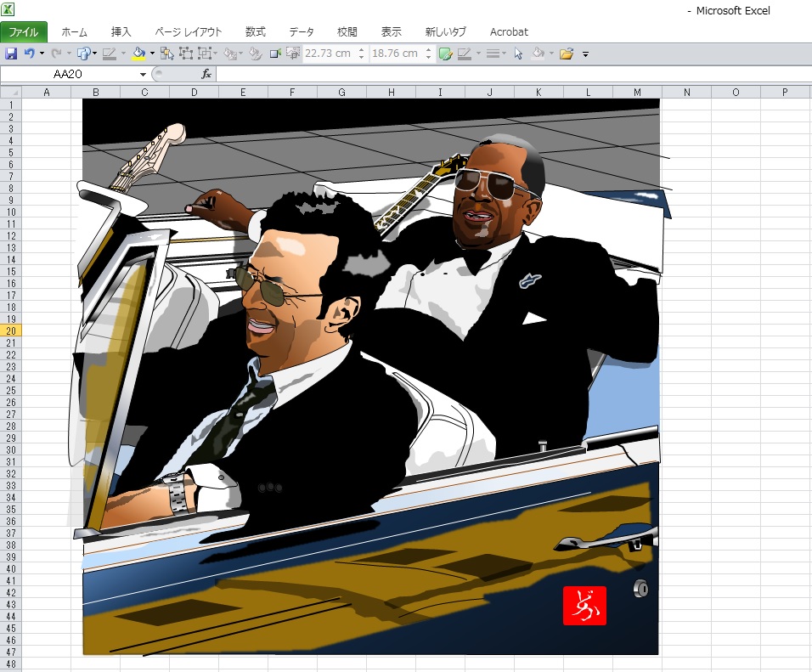This screenshot has width=812, height=672.
Task: Increase the 22.73 cm height stepper
Action: [x=361, y=50]
